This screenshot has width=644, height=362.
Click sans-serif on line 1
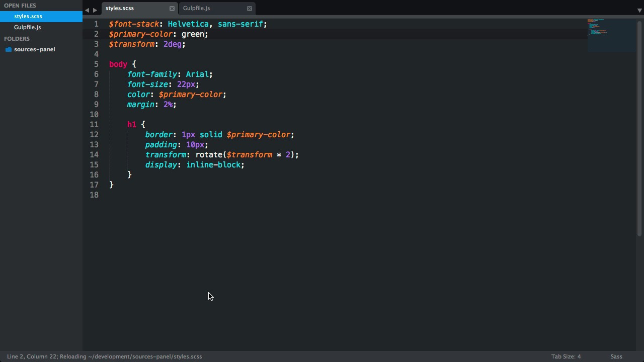240,24
